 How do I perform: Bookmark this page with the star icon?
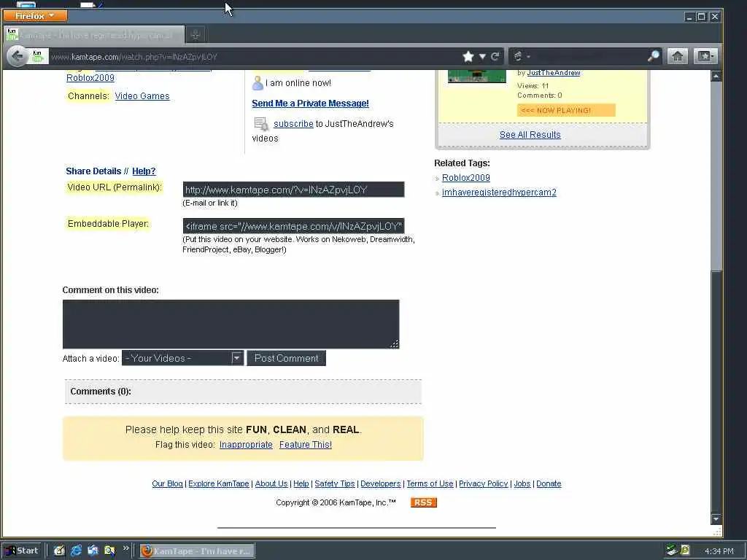point(468,57)
